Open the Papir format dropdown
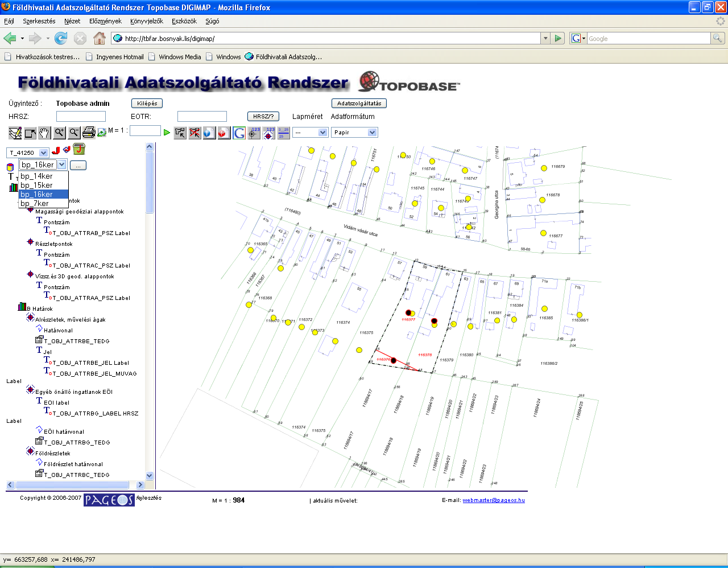 click(354, 133)
